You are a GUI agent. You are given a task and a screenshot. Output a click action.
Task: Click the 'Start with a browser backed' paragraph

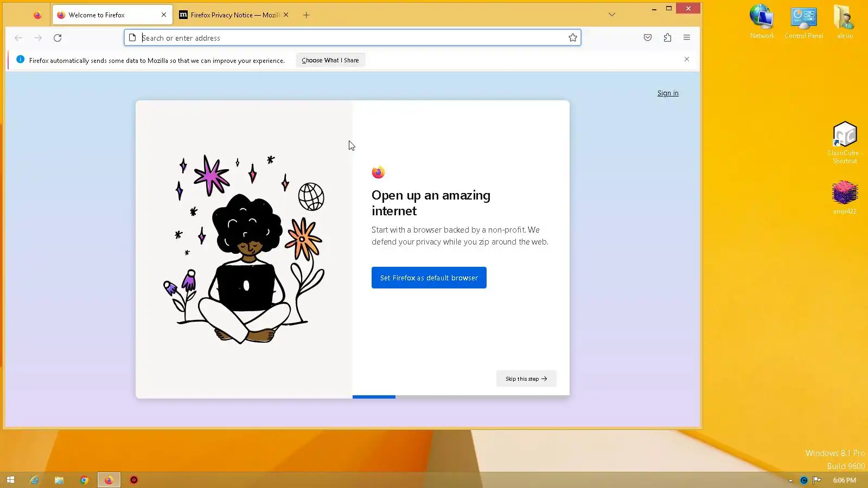point(460,236)
